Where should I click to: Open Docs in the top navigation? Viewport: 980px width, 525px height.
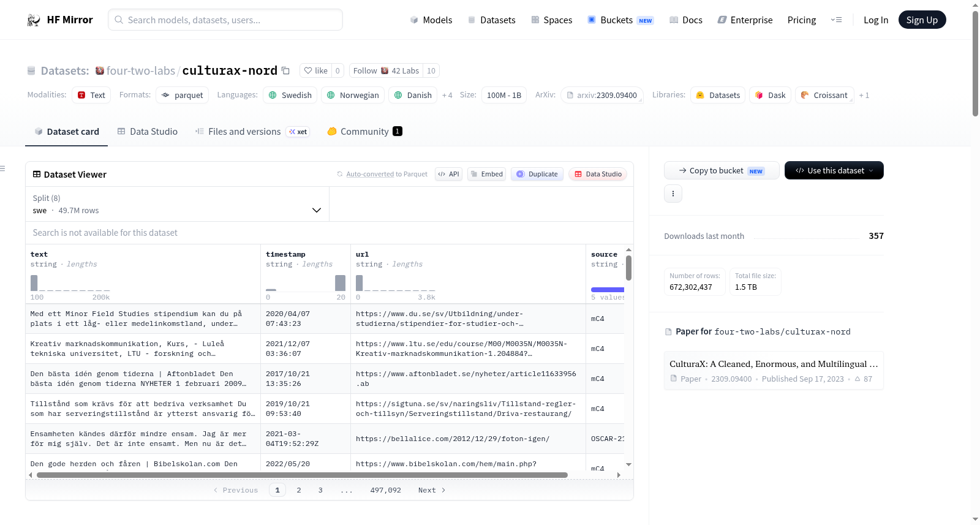tap(686, 20)
